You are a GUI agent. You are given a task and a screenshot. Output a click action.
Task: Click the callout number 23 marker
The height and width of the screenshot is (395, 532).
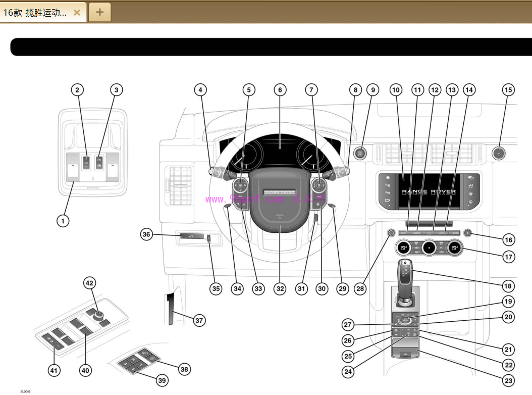coord(508,380)
